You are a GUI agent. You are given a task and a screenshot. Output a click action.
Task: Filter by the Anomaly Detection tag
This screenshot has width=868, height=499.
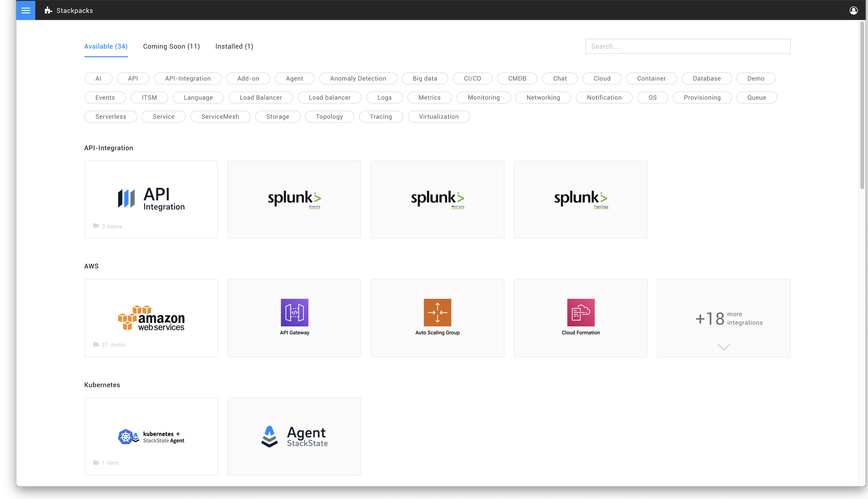358,78
